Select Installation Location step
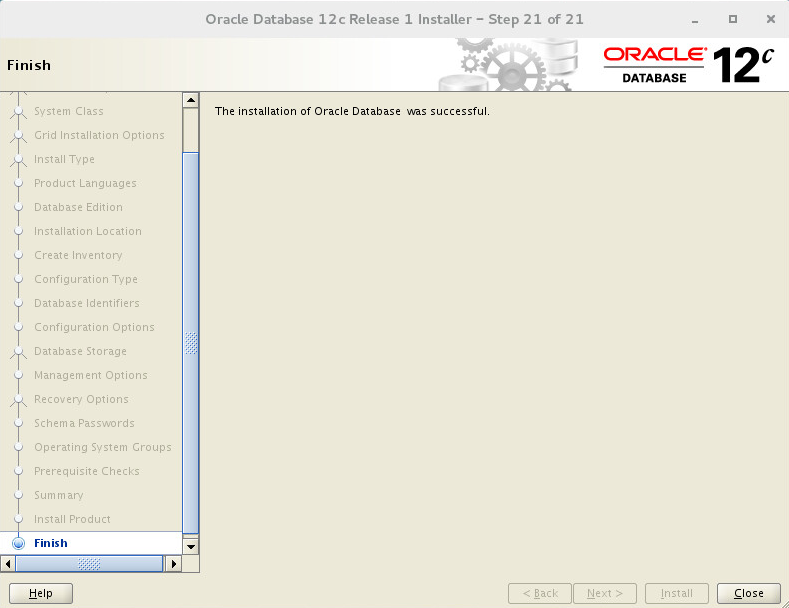 (x=88, y=231)
